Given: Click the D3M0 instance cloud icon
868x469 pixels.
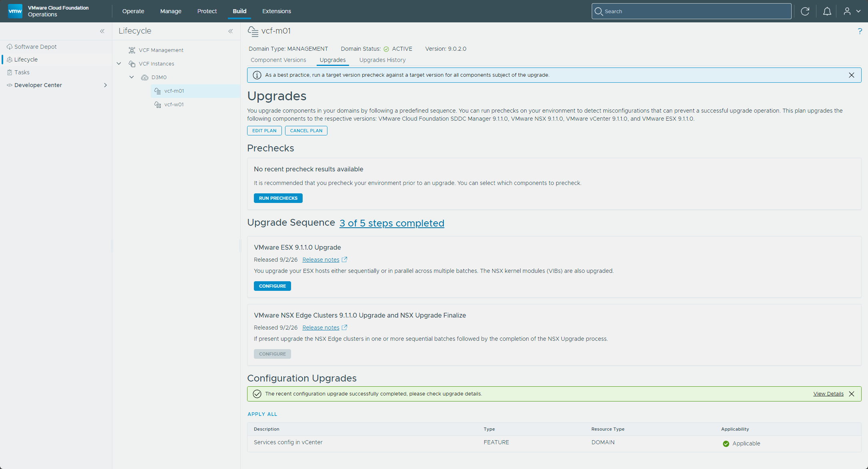Looking at the screenshot, I should [x=145, y=78].
